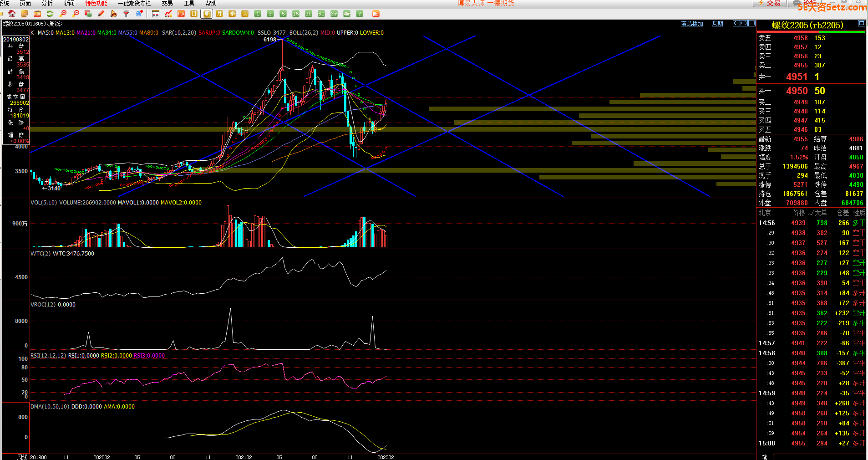Open the 周期 period dropdown
Screen dimensions: 868x460
(x=718, y=24)
